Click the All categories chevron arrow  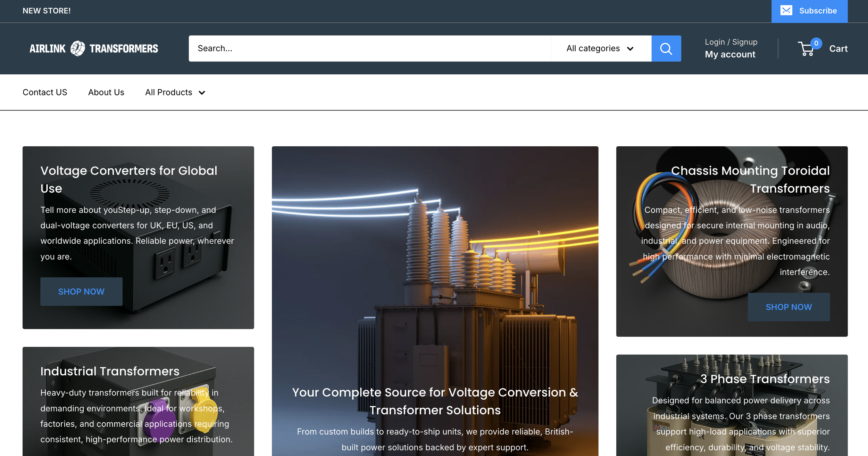click(x=630, y=49)
